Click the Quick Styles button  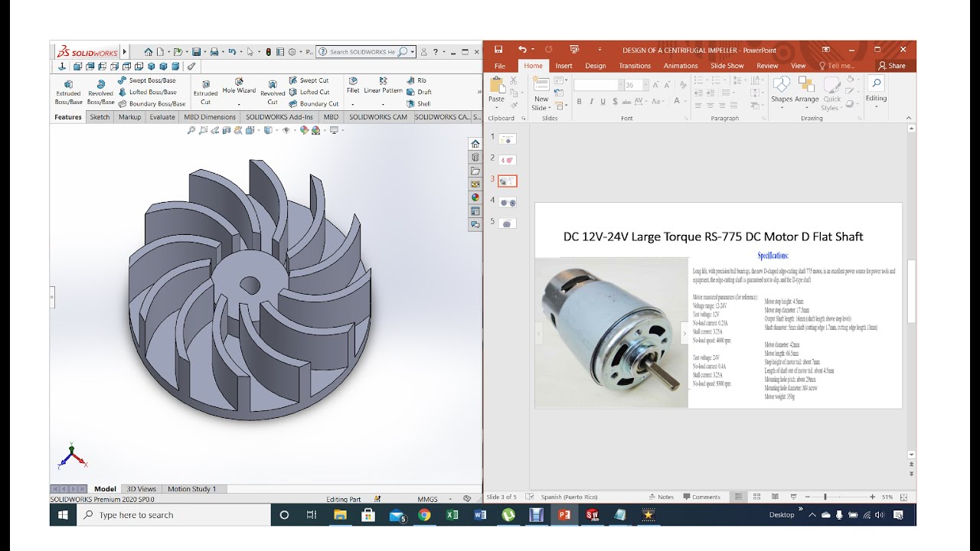point(831,93)
